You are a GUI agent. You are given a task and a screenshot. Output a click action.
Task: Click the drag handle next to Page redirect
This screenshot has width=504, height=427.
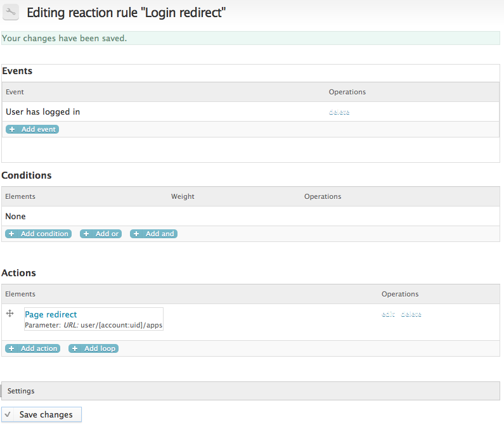pyautogui.click(x=10, y=314)
